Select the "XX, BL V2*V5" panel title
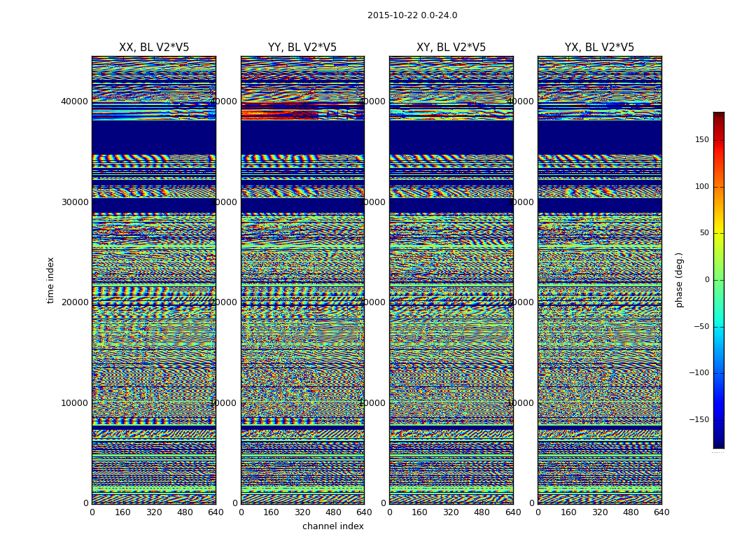 click(154, 48)
